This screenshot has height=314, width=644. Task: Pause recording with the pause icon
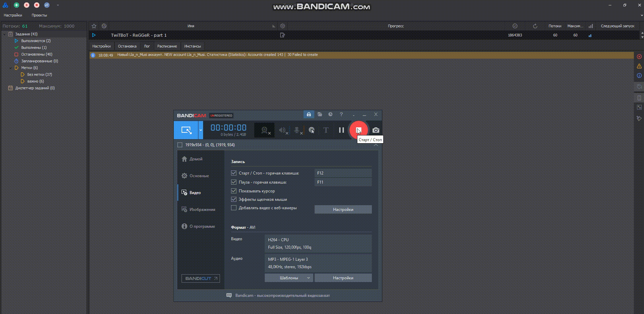point(341,130)
